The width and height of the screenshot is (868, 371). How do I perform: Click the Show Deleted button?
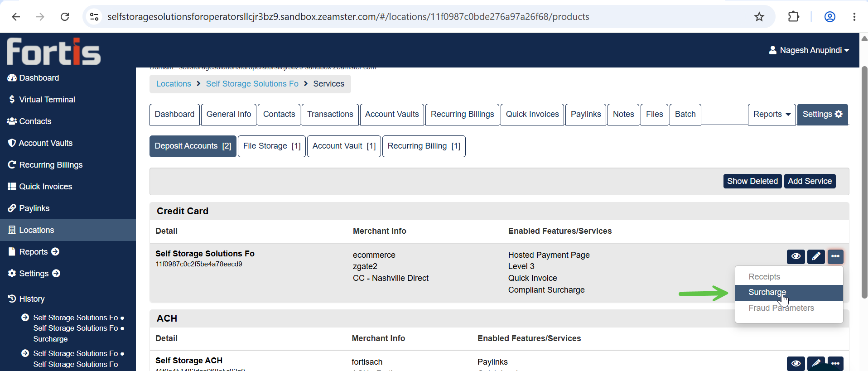pyautogui.click(x=752, y=181)
